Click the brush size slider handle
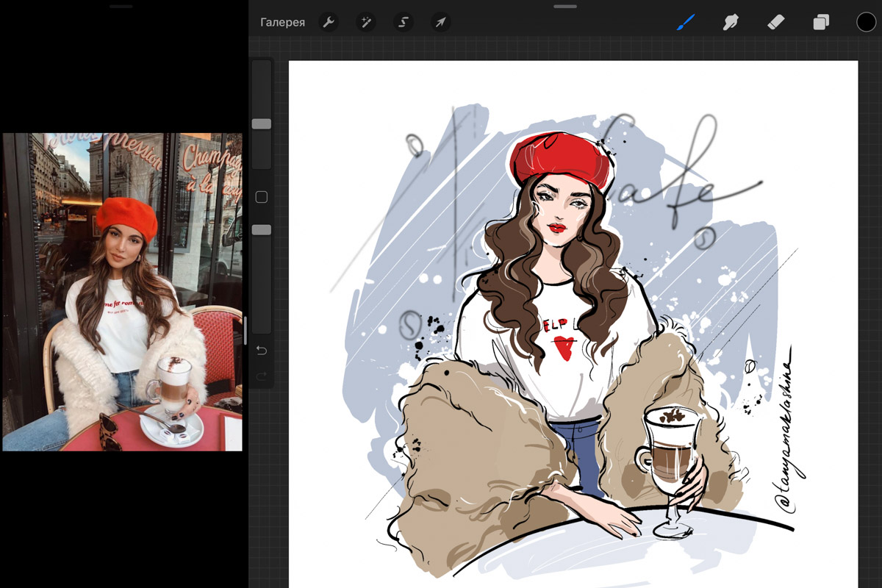The height and width of the screenshot is (588, 882). pos(262,123)
